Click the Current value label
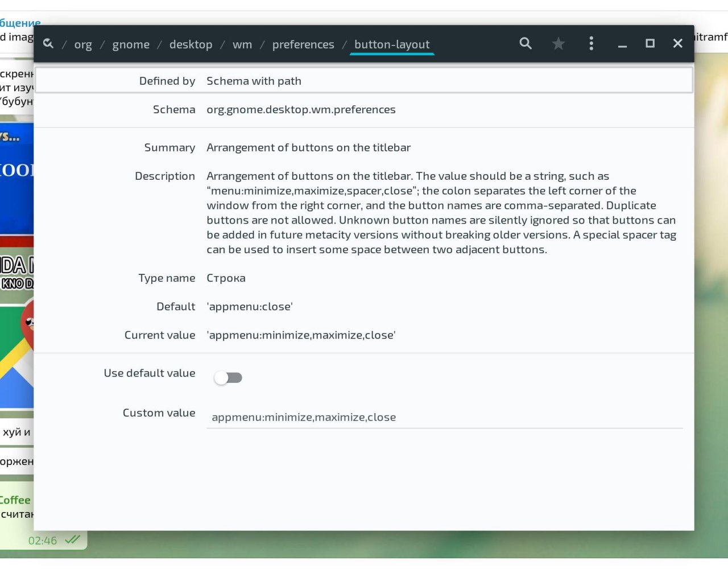Viewport: 728px width, 573px height. click(x=160, y=335)
